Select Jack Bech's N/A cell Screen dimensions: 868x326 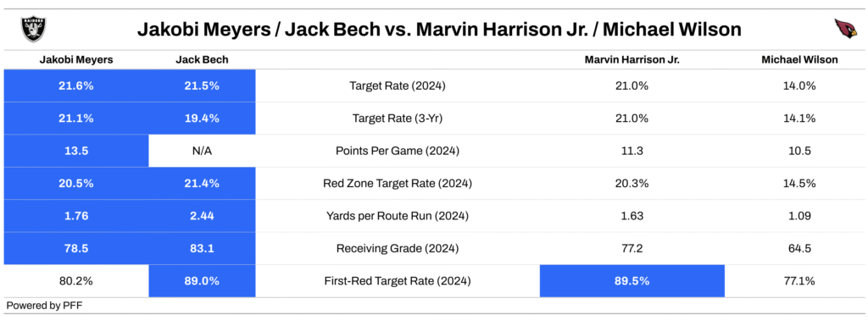coord(202,151)
